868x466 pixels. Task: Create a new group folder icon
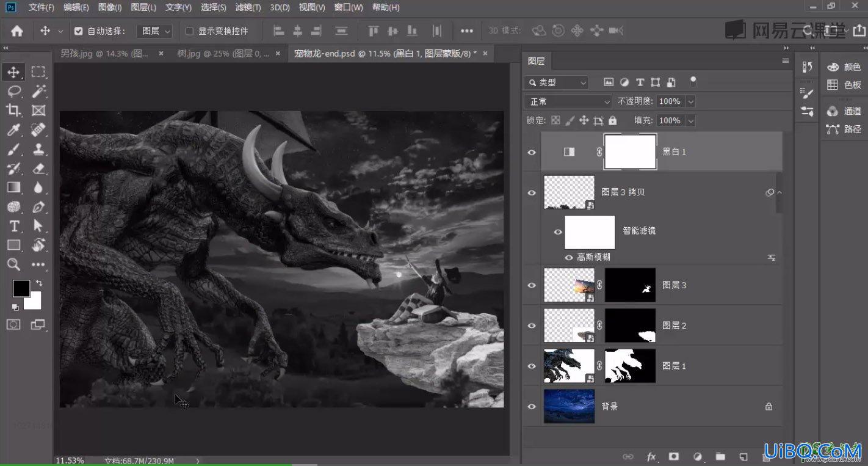pyautogui.click(x=720, y=456)
